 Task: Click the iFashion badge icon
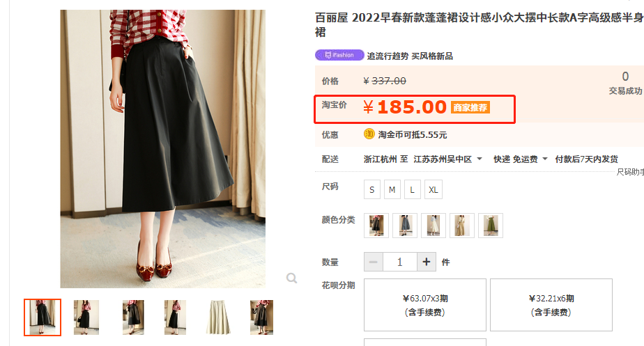[x=339, y=55]
